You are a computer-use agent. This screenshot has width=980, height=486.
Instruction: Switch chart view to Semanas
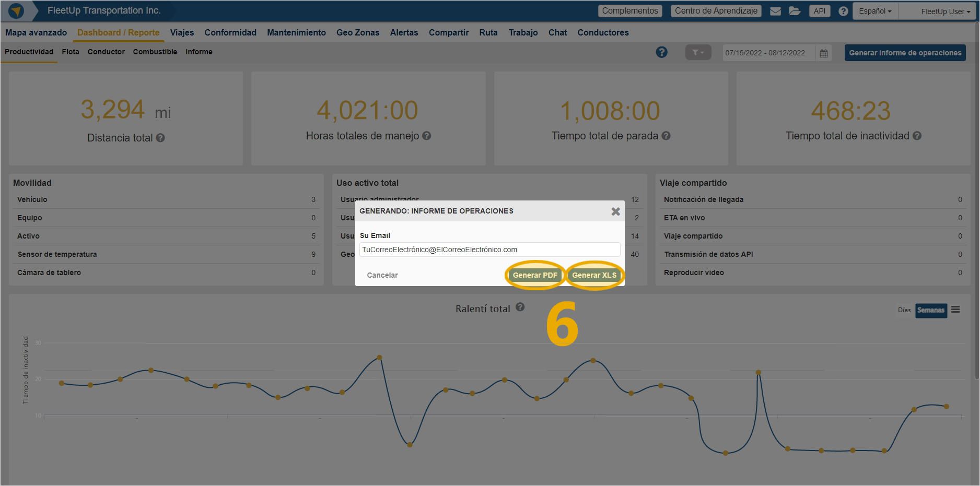[x=931, y=310]
